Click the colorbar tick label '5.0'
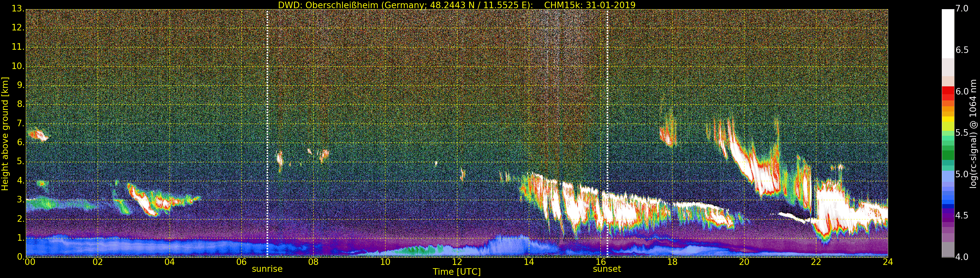 962,174
